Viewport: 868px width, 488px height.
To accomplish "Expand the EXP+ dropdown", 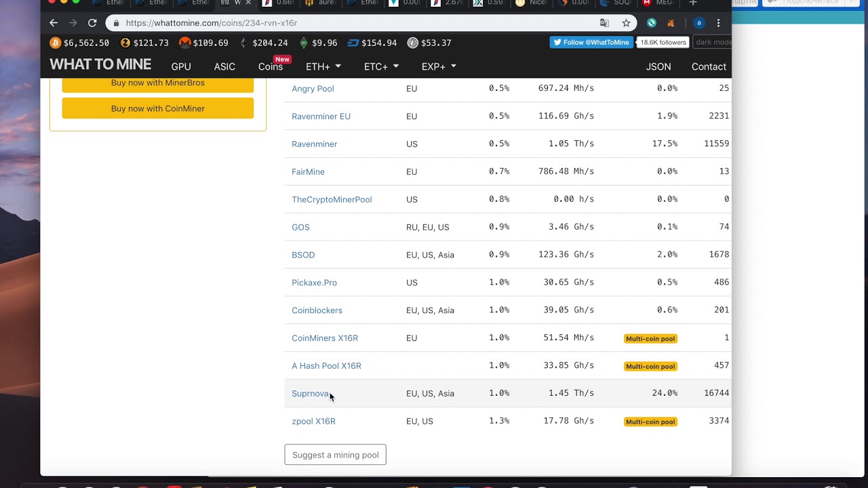I will [x=439, y=66].
